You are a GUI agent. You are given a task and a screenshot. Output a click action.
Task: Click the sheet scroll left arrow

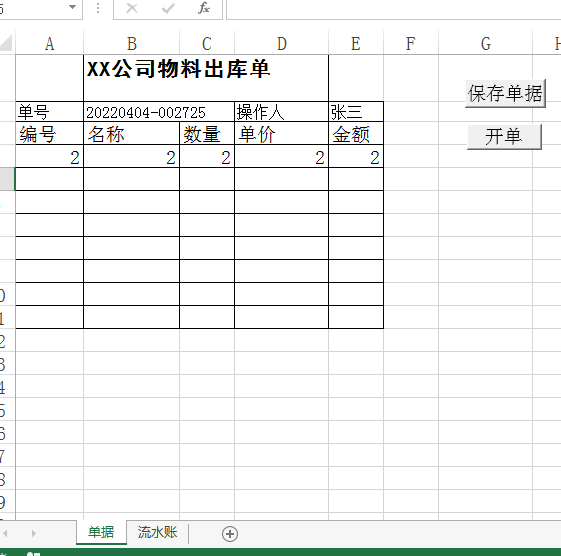click(x=5, y=533)
